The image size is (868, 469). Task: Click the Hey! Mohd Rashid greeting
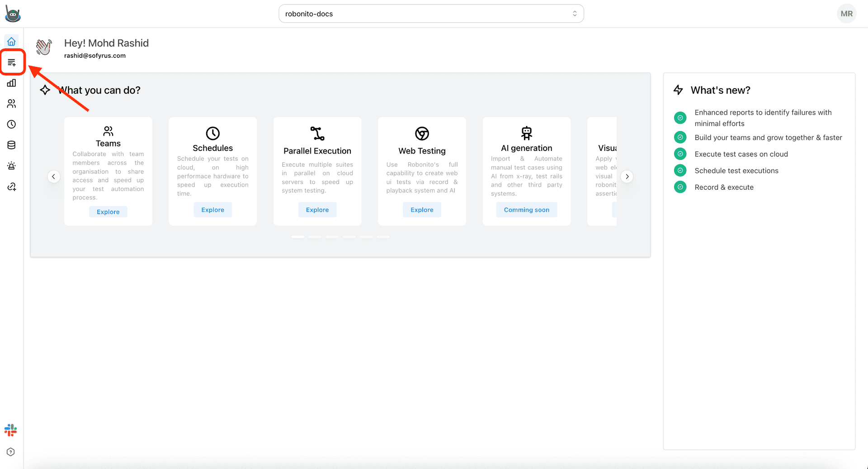pyautogui.click(x=106, y=43)
